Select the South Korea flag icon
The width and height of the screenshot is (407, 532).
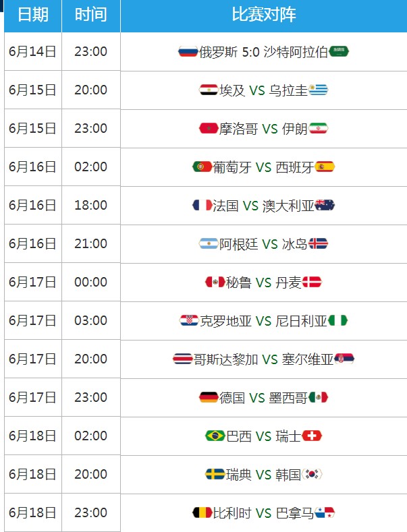(312, 474)
